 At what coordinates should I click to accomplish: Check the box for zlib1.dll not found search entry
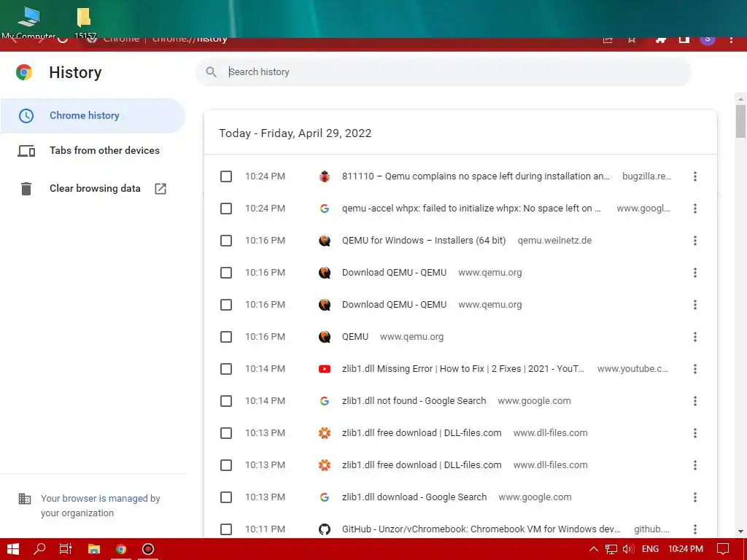226,401
